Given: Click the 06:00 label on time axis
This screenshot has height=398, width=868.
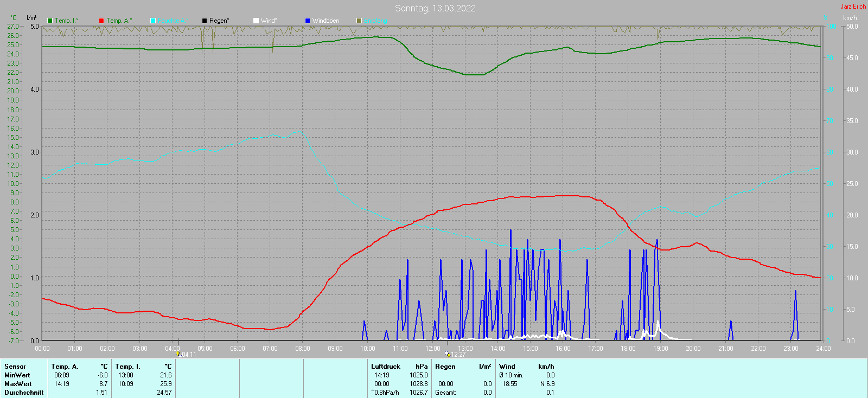Looking at the screenshot, I should 238,349.
